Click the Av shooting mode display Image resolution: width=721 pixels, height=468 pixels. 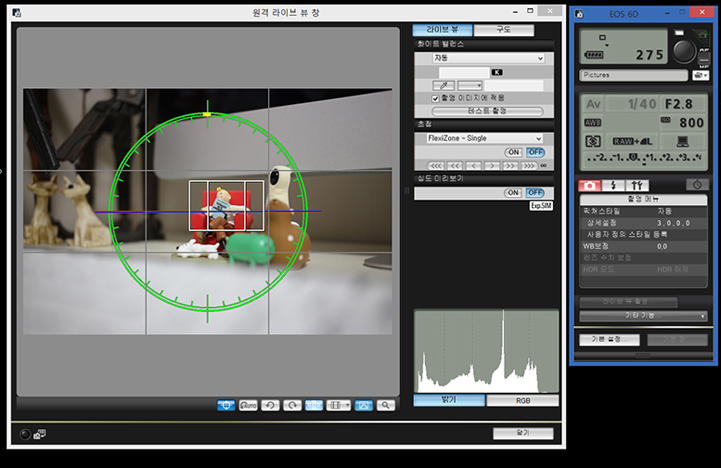[x=593, y=104]
